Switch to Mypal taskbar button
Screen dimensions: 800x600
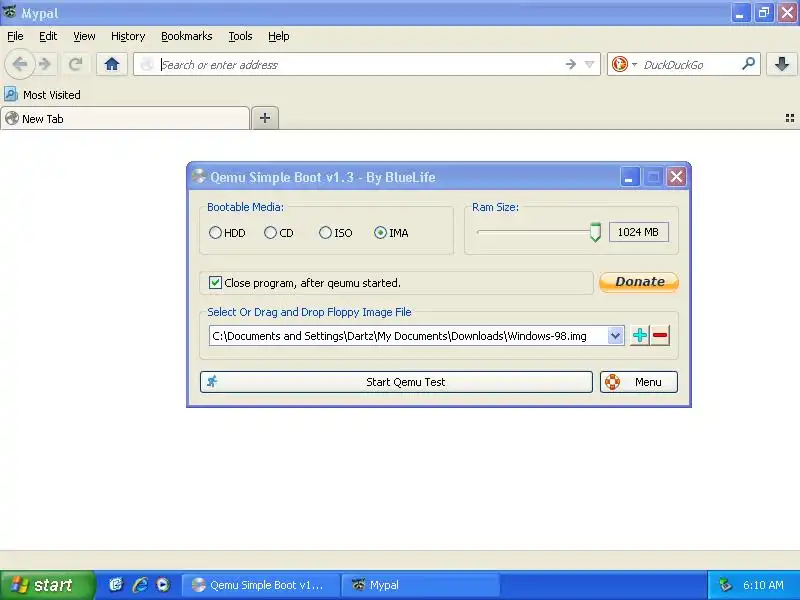click(x=420, y=585)
